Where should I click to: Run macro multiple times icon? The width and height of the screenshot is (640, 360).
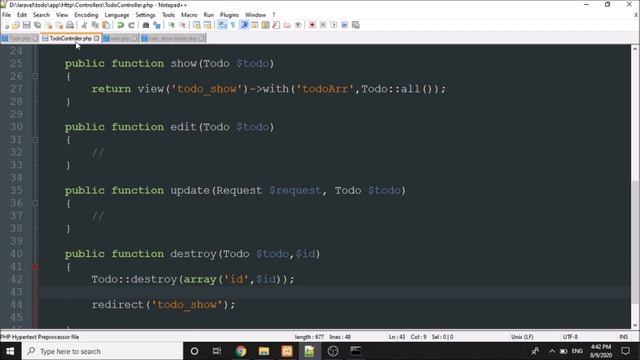click(344, 25)
